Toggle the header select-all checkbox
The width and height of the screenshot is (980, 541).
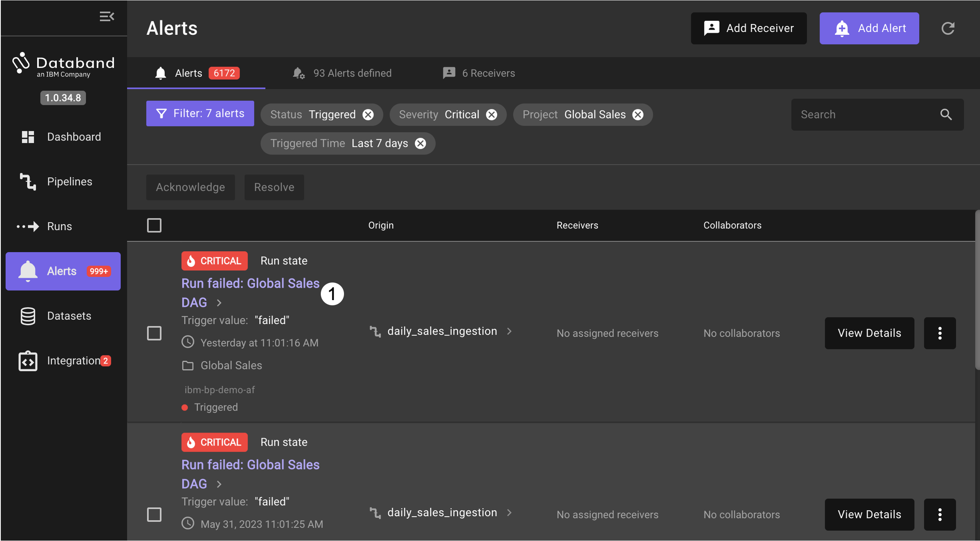coord(154,224)
